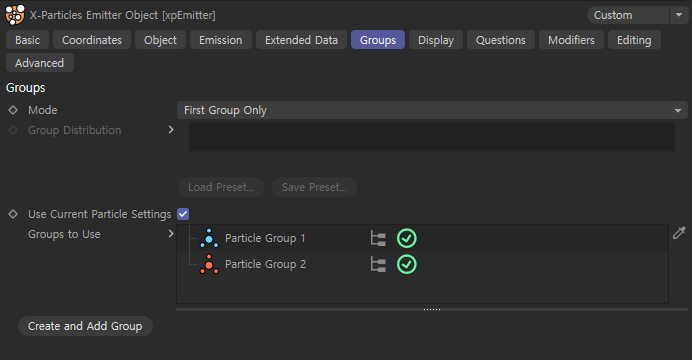Click the red Particle Group 2 icon
Image resolution: width=692 pixels, height=360 pixels.
[209, 264]
